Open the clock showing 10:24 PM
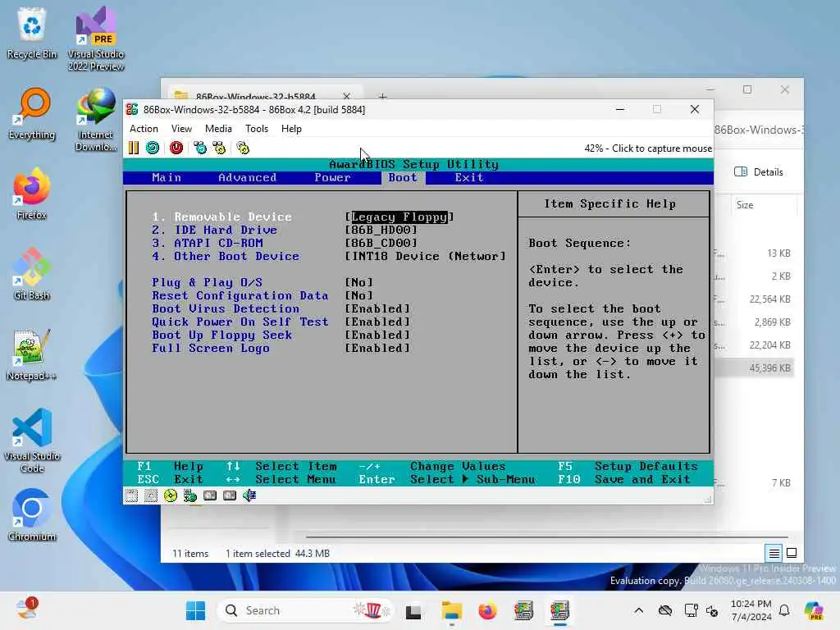The width and height of the screenshot is (840, 630). tap(751, 610)
